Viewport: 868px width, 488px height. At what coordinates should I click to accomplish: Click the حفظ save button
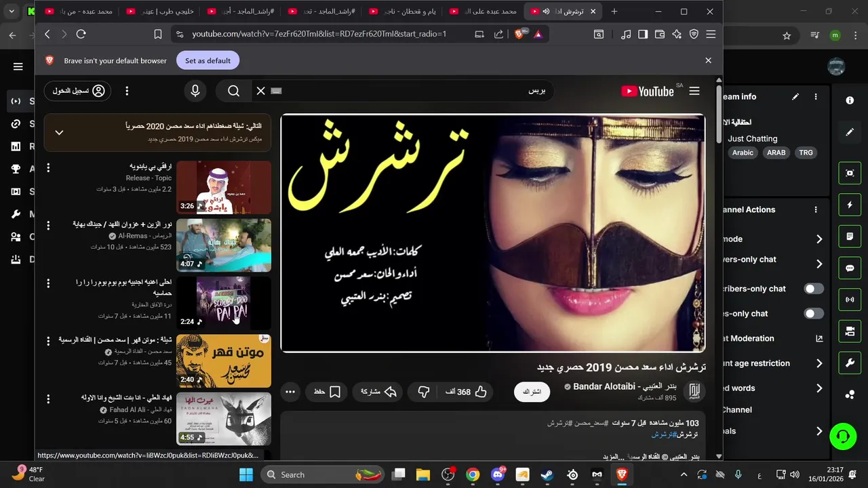pos(328,392)
